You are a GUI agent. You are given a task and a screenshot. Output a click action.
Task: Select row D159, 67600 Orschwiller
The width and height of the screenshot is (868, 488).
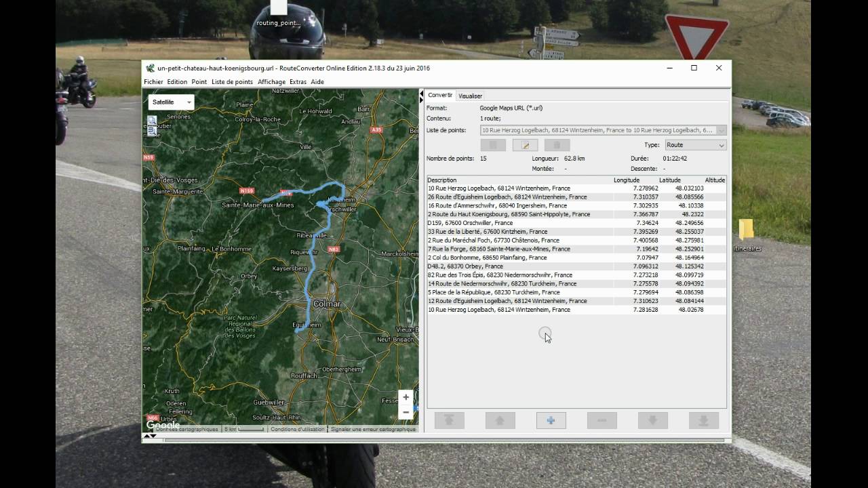576,223
